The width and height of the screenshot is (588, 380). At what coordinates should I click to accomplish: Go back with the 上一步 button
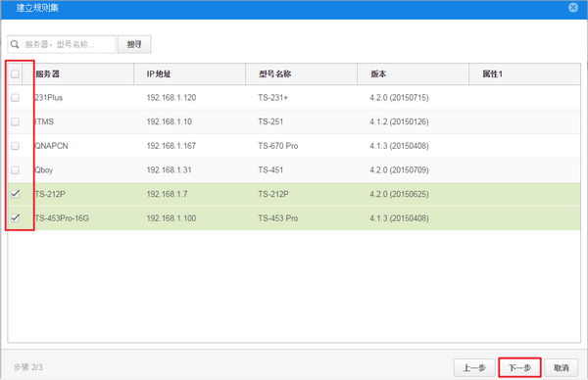[x=474, y=367]
